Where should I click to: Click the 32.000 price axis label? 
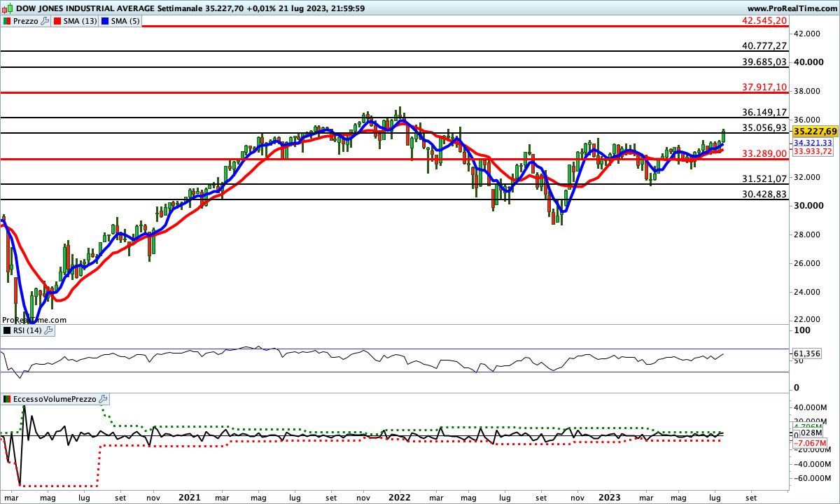coord(807,177)
